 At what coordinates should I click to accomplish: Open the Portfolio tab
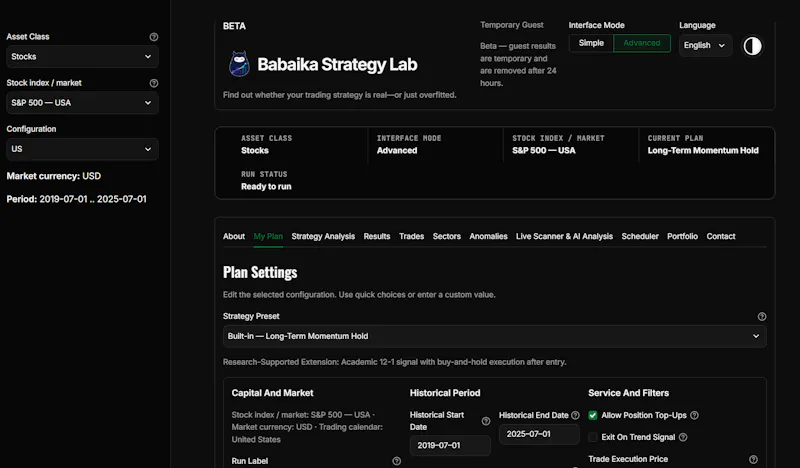682,236
